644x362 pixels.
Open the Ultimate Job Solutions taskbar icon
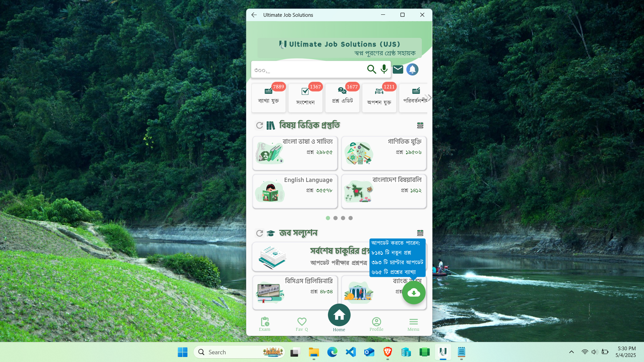443,352
